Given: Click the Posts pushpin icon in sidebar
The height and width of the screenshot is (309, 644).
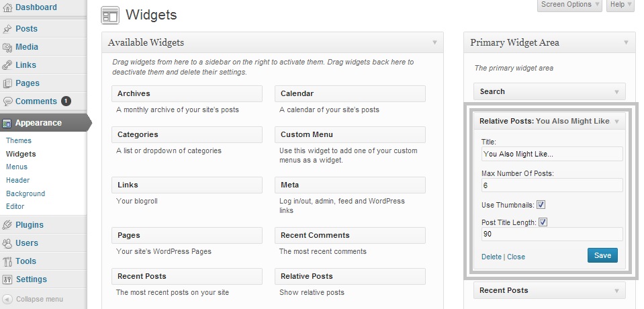Looking at the screenshot, I should coord(7,29).
